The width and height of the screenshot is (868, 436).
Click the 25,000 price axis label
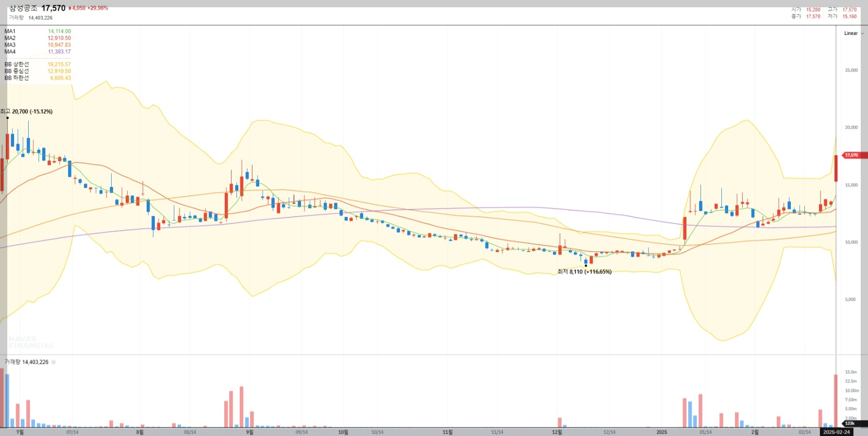(x=851, y=70)
